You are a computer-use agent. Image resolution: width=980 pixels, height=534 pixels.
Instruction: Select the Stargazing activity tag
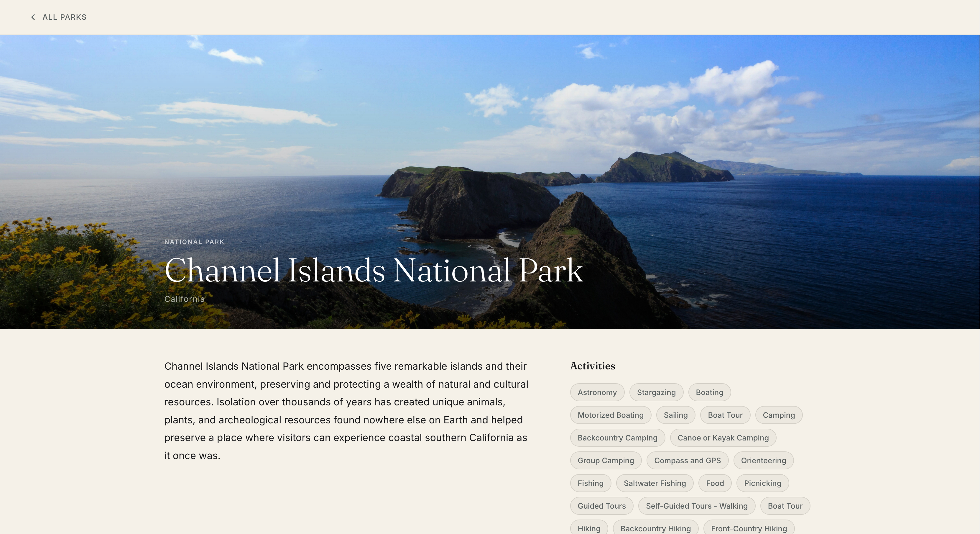(656, 392)
